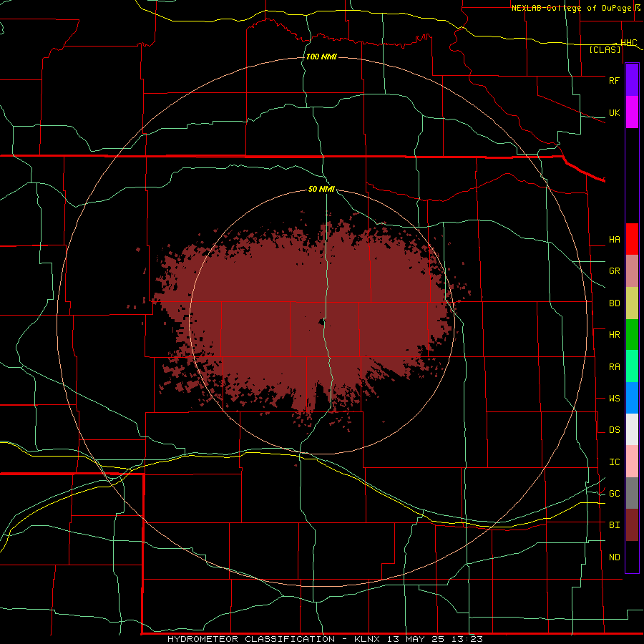The image size is (644, 644).
Task: Click the GR pinkish legend color swatch
Action: point(632,271)
